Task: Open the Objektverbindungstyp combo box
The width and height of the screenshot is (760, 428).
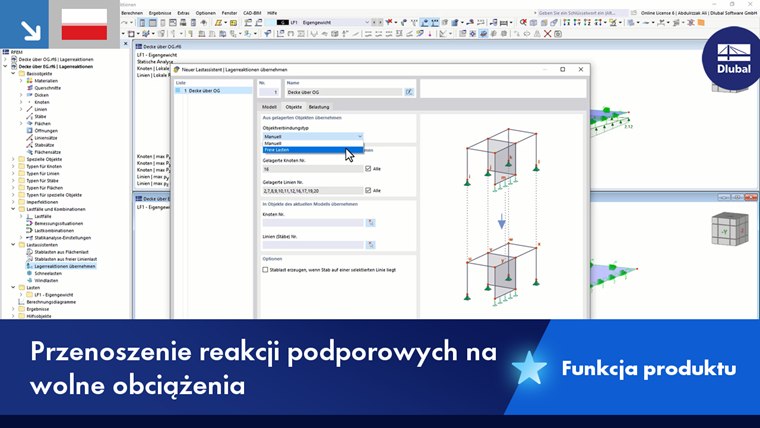Action: 313,136
